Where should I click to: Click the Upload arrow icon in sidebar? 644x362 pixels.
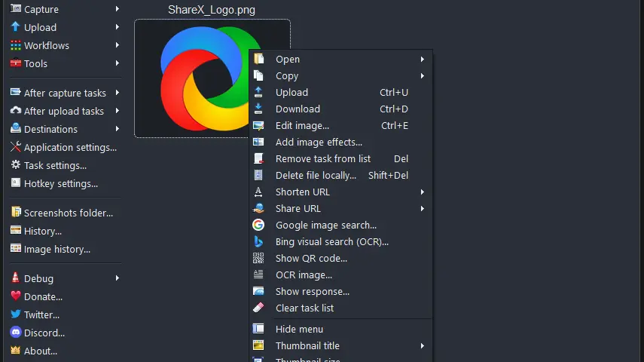pos(16,26)
